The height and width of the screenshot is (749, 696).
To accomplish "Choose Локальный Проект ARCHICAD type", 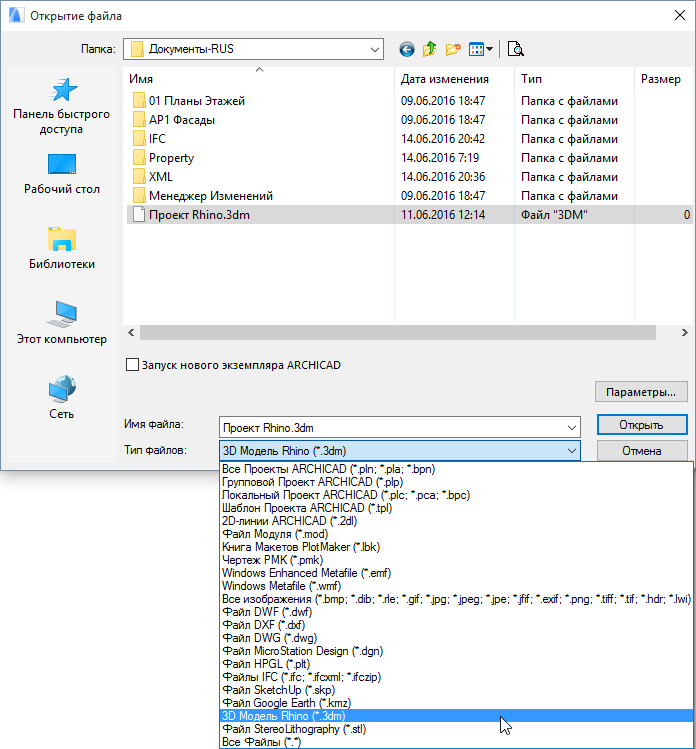I will point(456,495).
